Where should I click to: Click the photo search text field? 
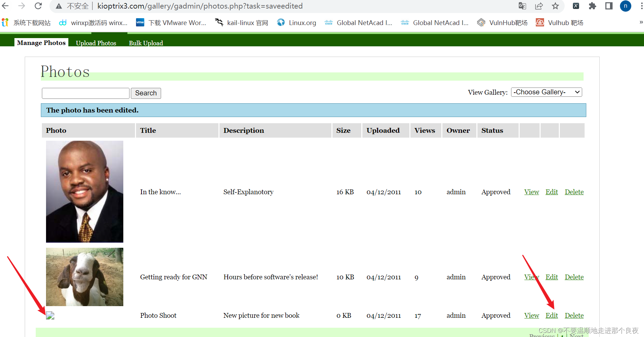click(x=86, y=93)
